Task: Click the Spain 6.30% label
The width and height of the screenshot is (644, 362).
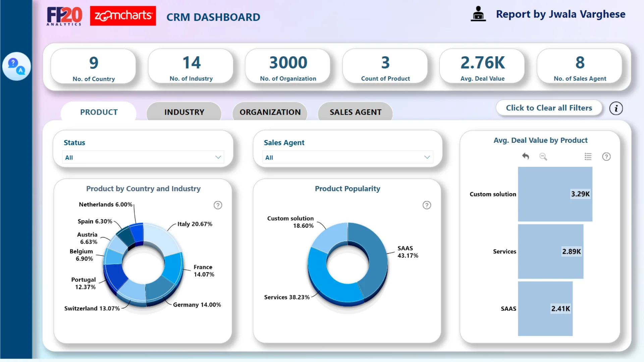Action: point(95,221)
